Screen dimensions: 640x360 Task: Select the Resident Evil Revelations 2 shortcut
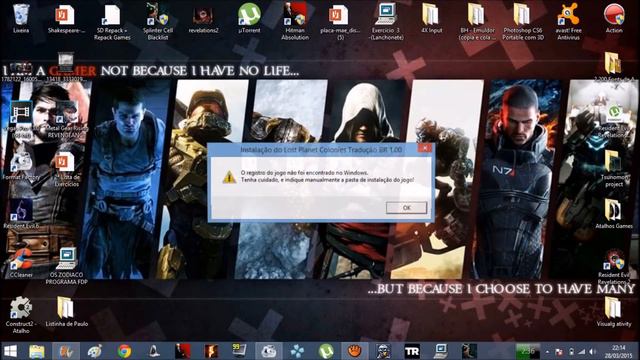click(614, 267)
